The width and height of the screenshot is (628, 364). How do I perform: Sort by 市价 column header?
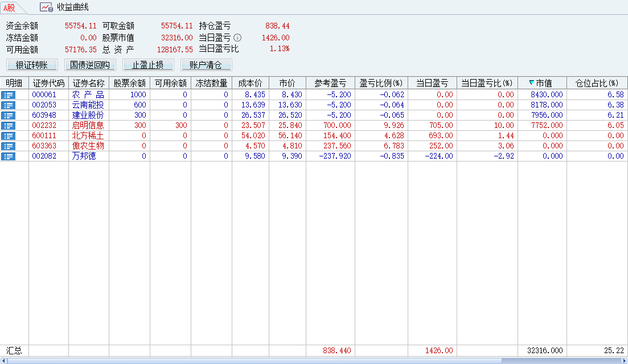[x=287, y=83]
